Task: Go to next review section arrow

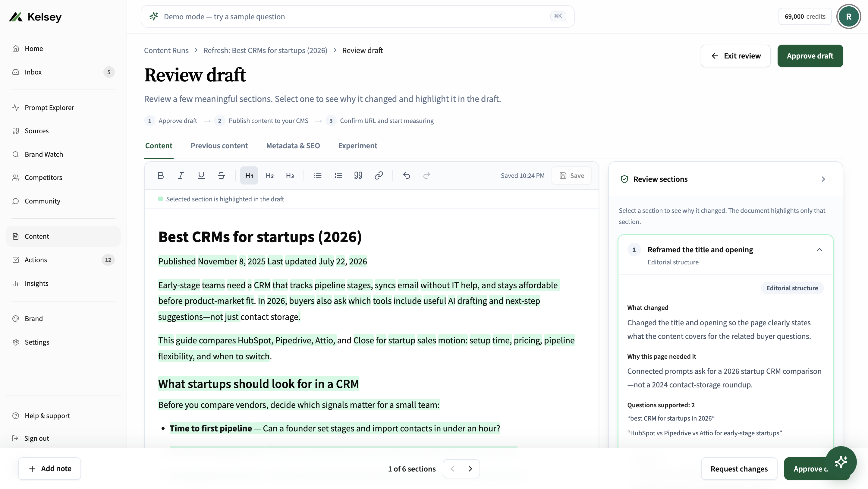Action: tap(470, 469)
